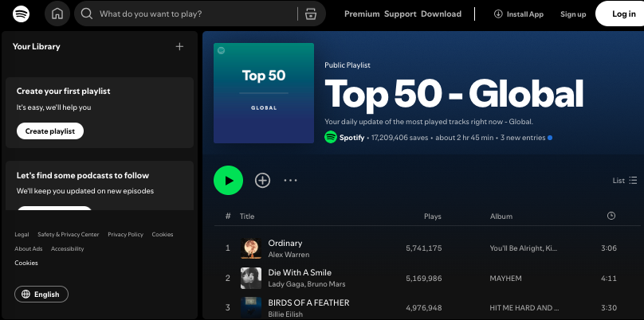
Task: Click the Album column header
Action: click(501, 217)
